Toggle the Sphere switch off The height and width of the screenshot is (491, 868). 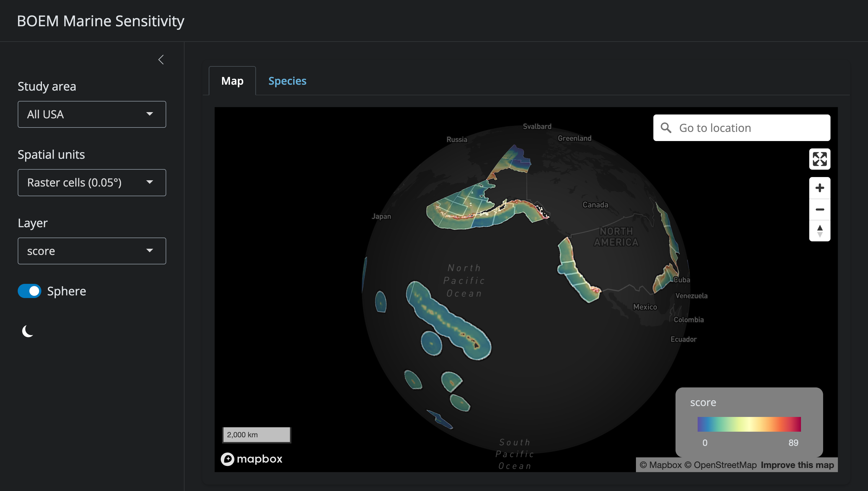(30, 291)
